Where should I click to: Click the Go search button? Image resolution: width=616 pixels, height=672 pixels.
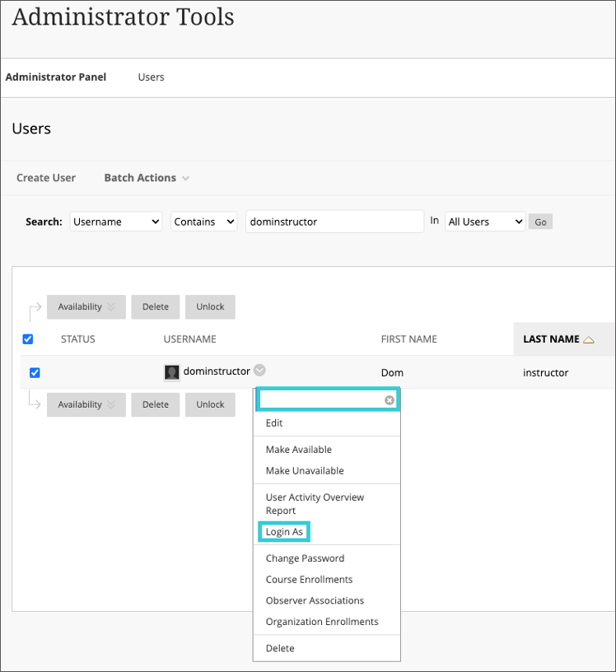(540, 222)
